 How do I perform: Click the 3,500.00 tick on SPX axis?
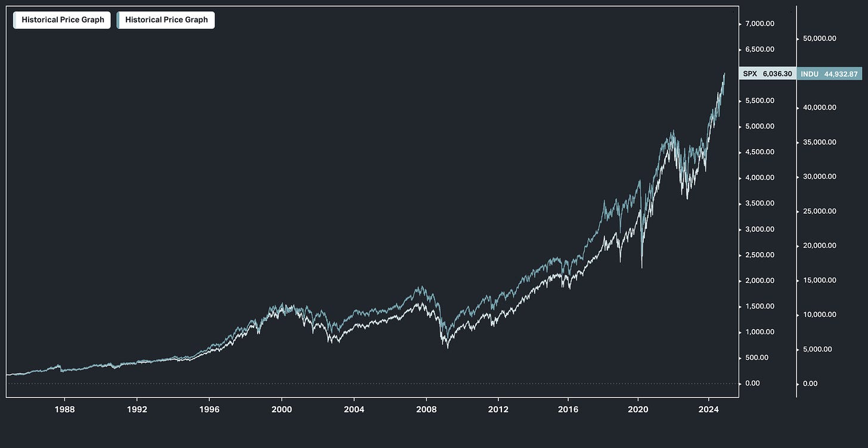pyautogui.click(x=759, y=203)
